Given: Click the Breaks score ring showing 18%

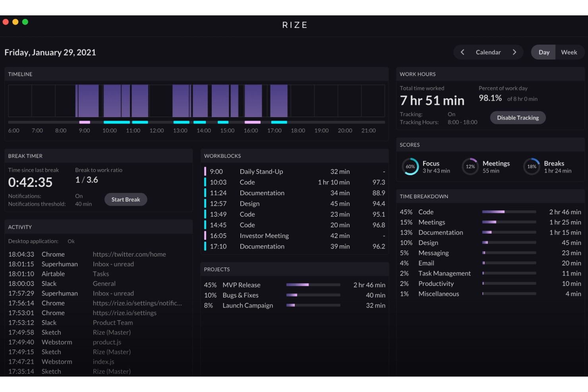Looking at the screenshot, I should (x=532, y=167).
